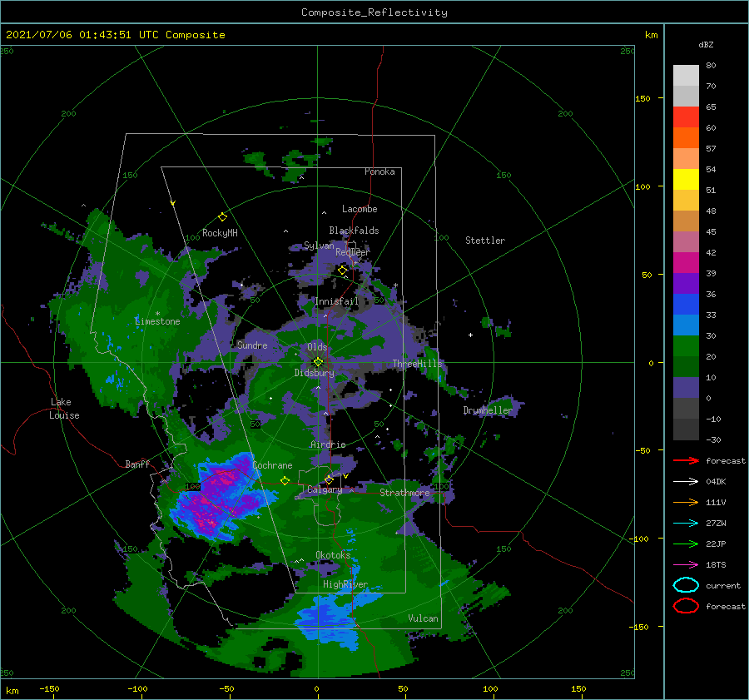749x700 pixels.
Task: Select the orange 60–57 dBZ color swatch
Action: point(686,138)
